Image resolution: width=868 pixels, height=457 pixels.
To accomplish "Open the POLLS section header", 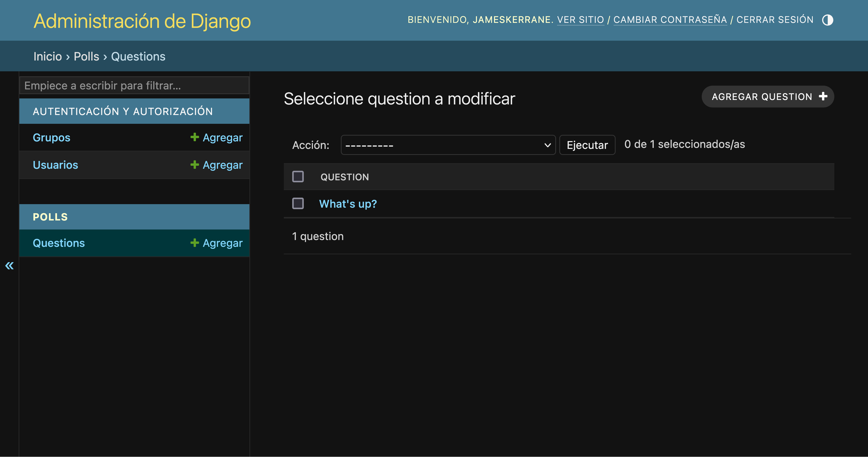I will tap(50, 217).
